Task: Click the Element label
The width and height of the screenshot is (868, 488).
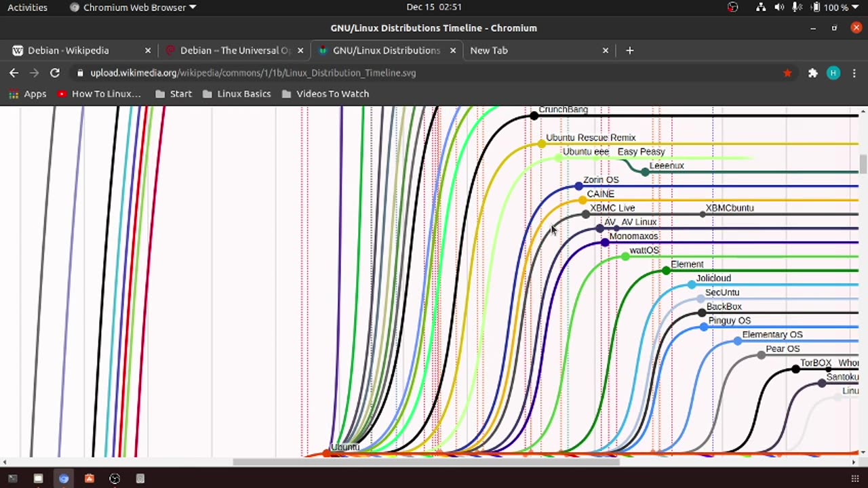Action: 687,264
